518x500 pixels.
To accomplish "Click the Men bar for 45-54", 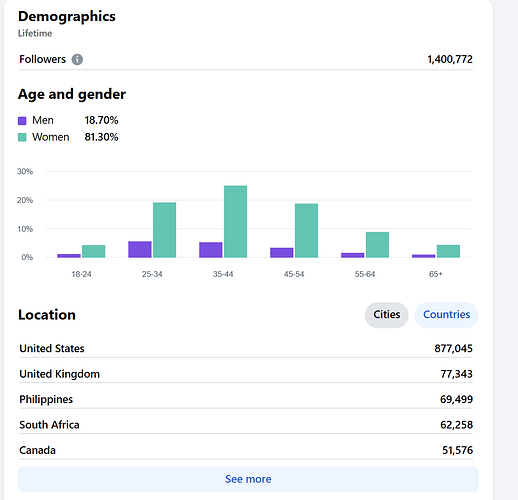I will pos(282,253).
